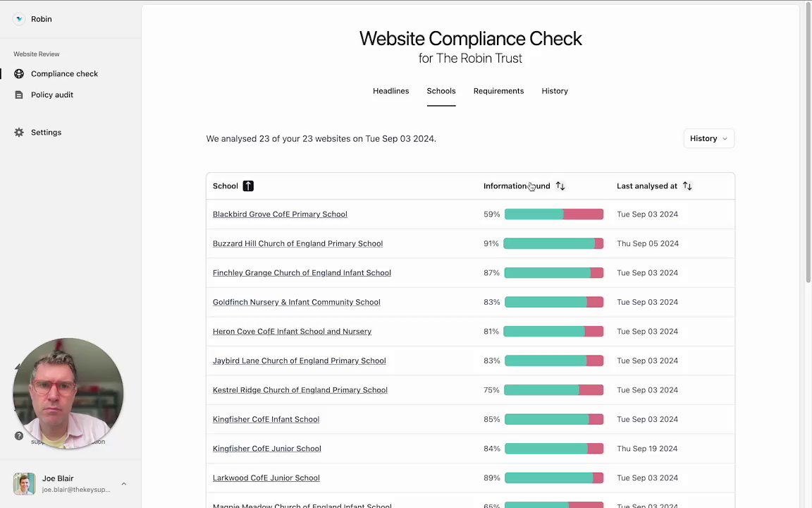Click the Last analysed at column header

point(647,186)
